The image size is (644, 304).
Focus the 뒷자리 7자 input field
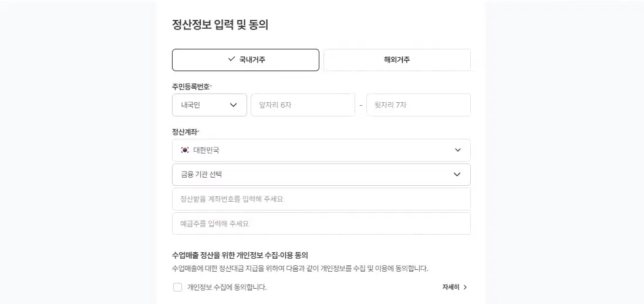[x=419, y=105]
